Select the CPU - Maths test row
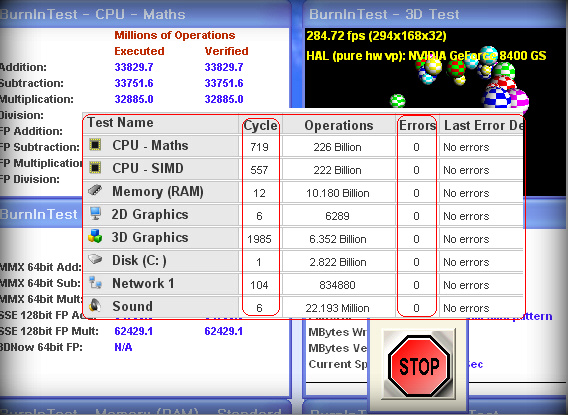 (304, 146)
